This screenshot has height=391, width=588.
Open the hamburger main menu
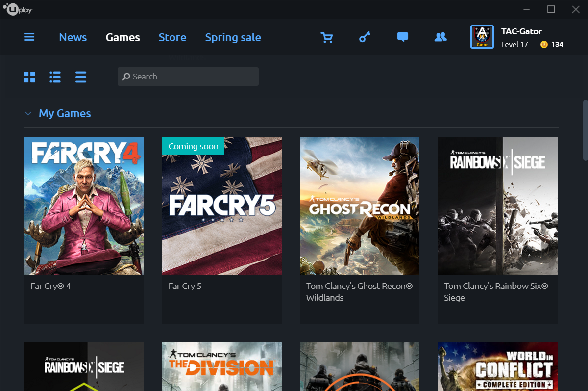[29, 37]
